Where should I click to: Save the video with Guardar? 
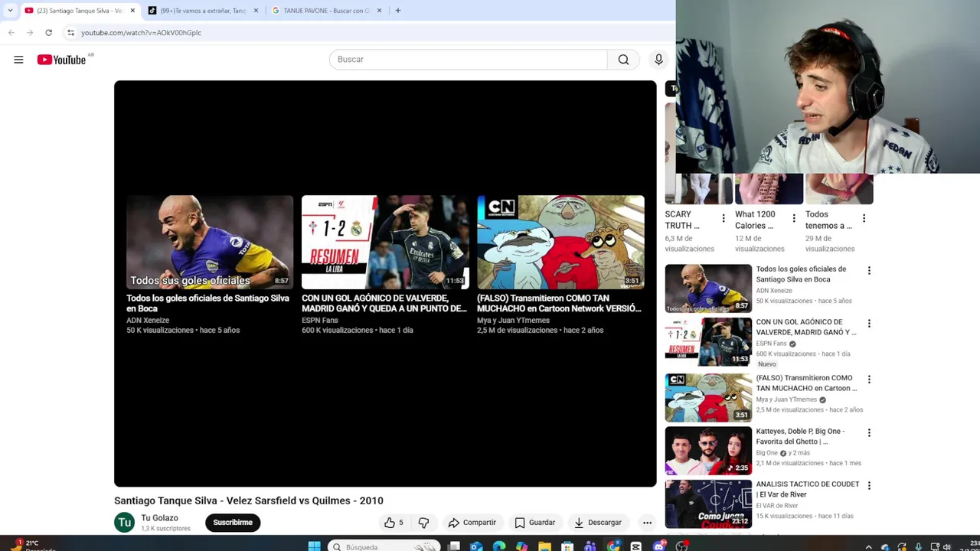[534, 523]
